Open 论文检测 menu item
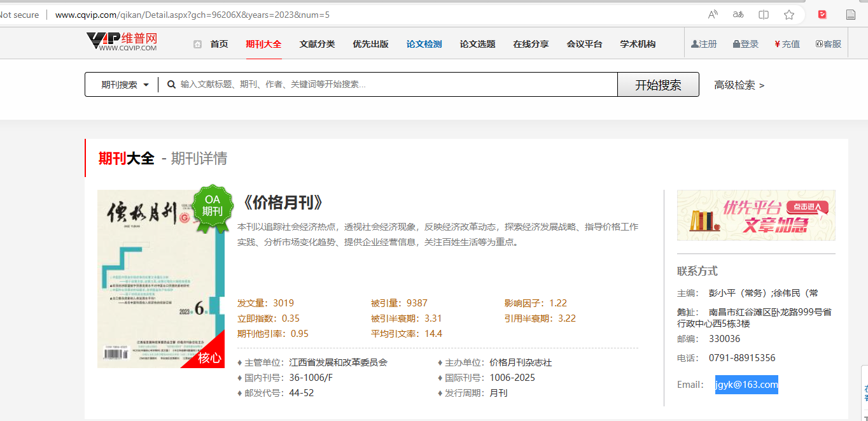Image resolution: width=868 pixels, height=421 pixels. (424, 45)
